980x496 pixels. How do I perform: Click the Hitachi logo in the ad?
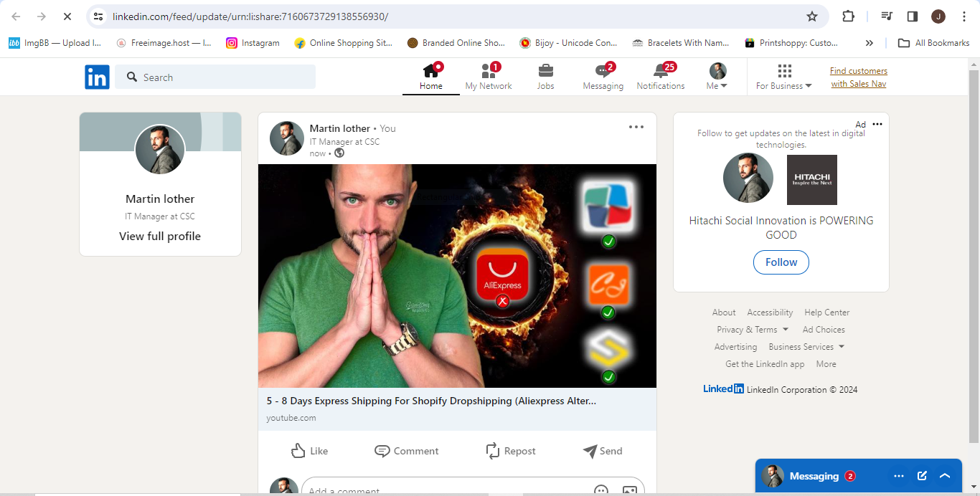[812, 180]
